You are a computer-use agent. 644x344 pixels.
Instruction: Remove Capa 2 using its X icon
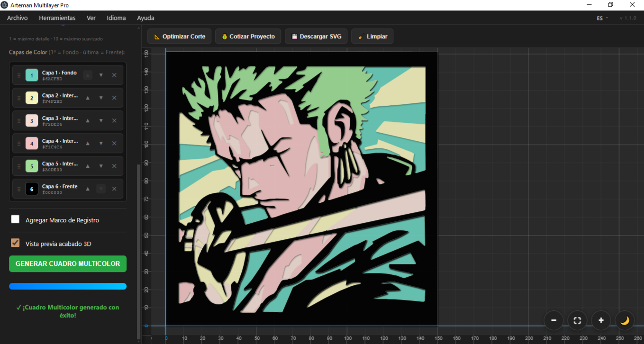[x=114, y=98]
